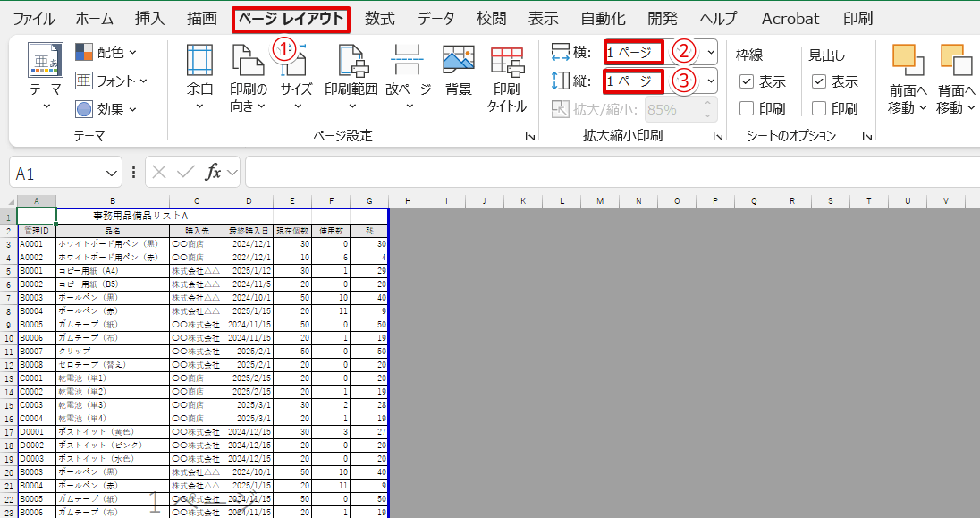Open the ページ設定 dialog launcher

529,136
